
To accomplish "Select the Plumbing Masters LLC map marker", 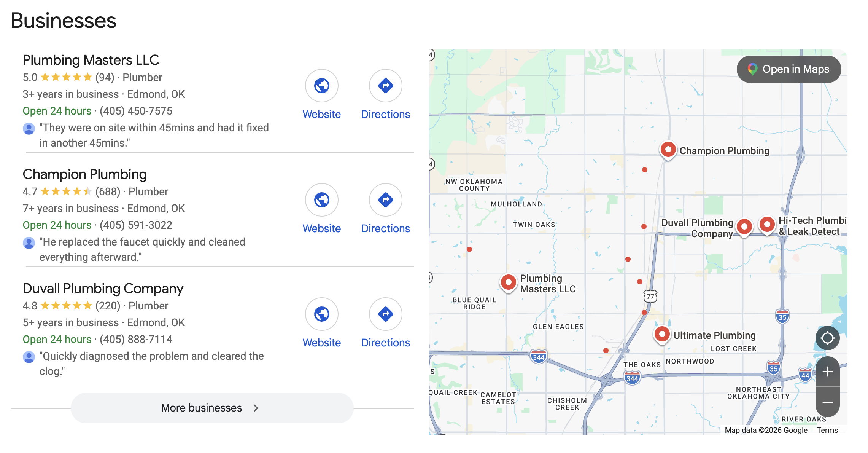I will tap(508, 282).
